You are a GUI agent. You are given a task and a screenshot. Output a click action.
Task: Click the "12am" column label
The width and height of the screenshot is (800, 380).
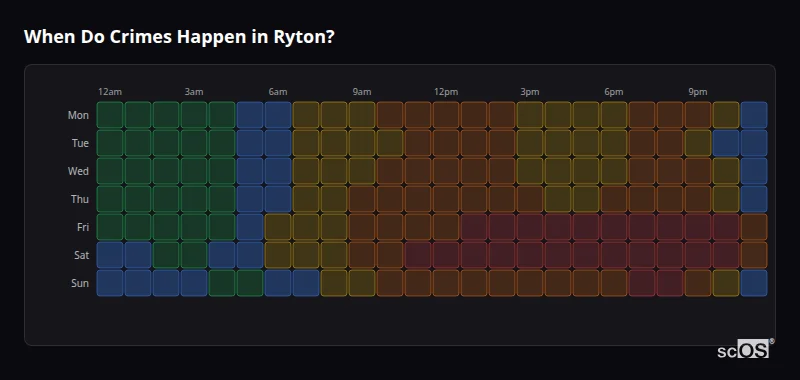coord(110,92)
